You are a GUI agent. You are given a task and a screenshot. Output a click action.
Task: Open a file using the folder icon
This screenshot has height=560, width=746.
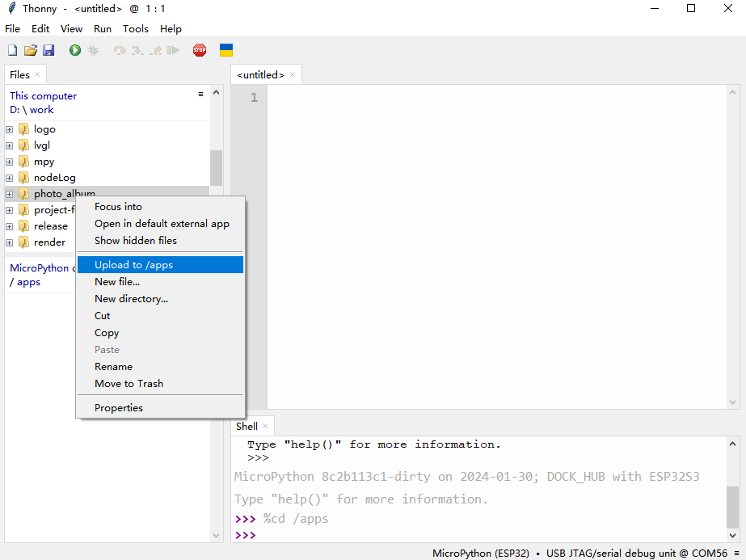[30, 50]
